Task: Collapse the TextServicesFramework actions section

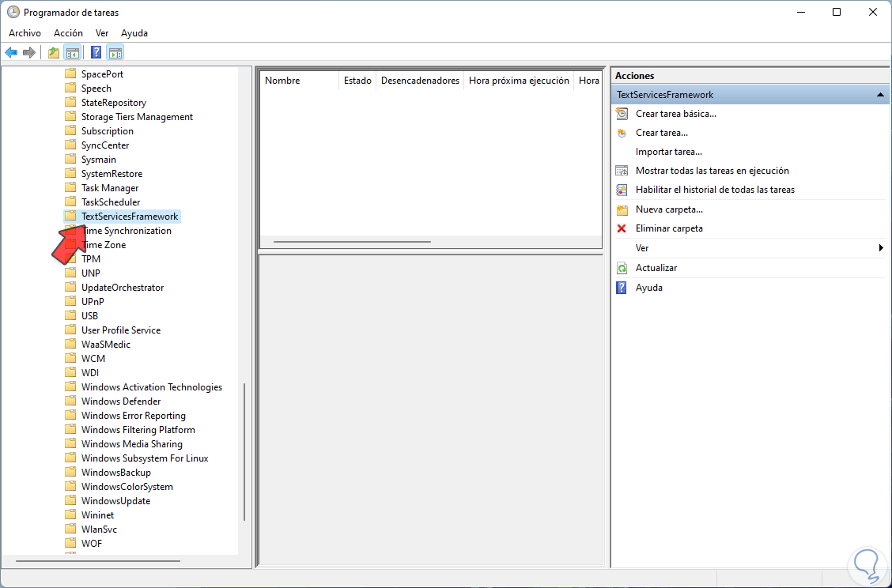Action: click(880, 95)
